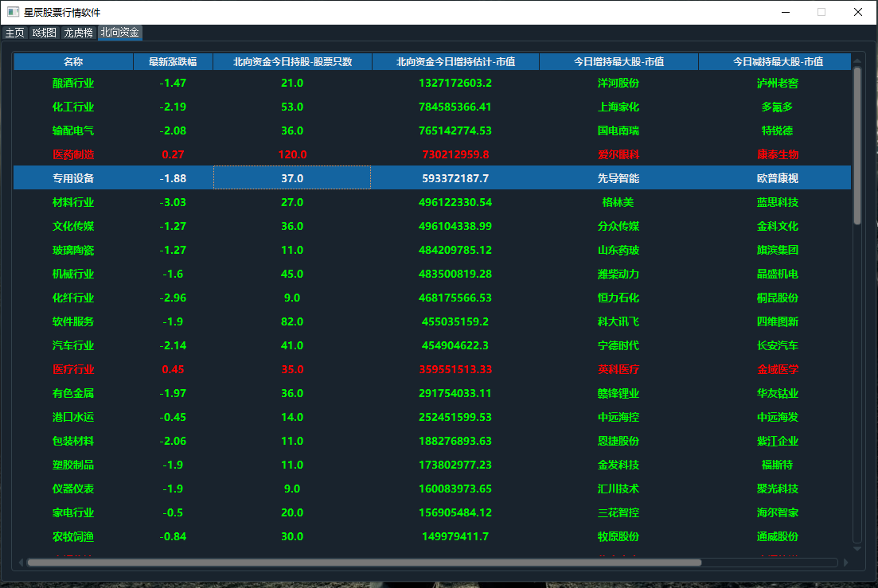Click the 北向资金今日持股-股票只数 header

[x=292, y=61]
